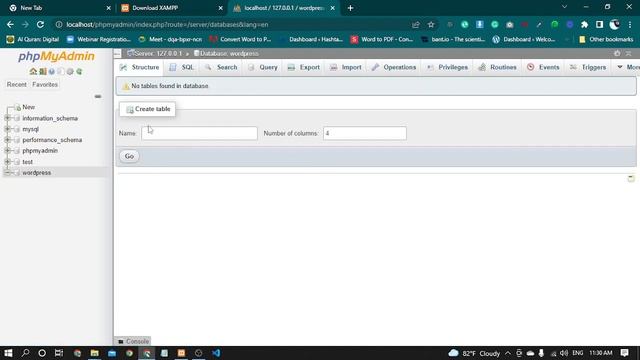Open Chrome three-dot menu
The image size is (640, 360).
(x=630, y=24)
